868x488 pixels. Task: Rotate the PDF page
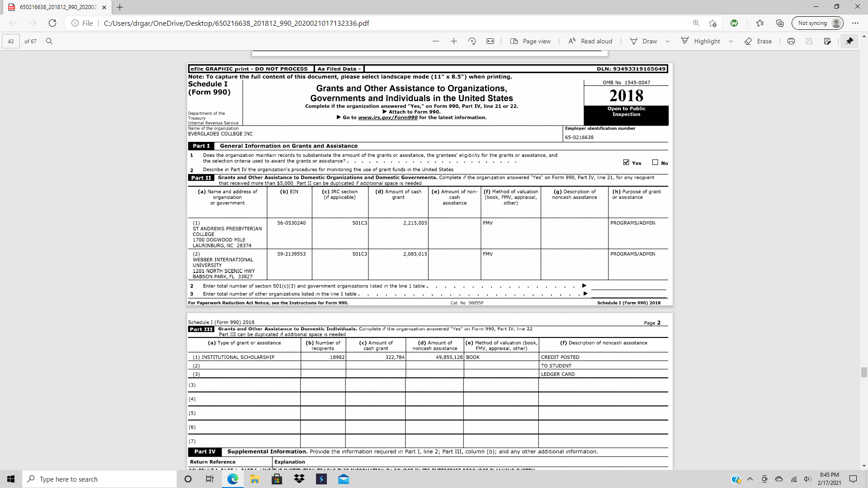pyautogui.click(x=472, y=41)
